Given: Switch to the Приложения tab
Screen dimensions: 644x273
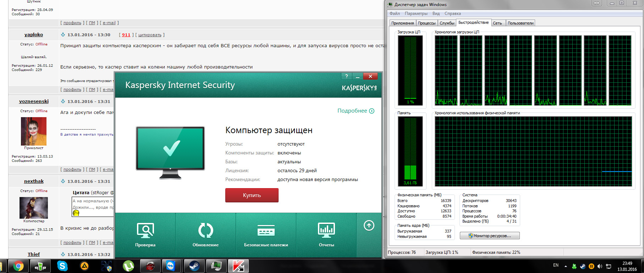Looking at the screenshot, I should (402, 23).
